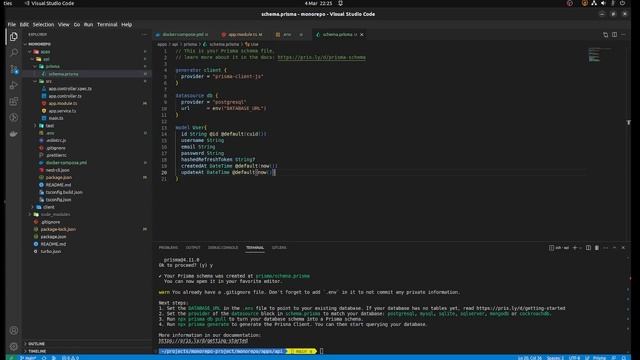Switch to docker-compose.yml tab
Image resolution: width=640 pixels, height=360 pixels.
[x=182, y=35]
